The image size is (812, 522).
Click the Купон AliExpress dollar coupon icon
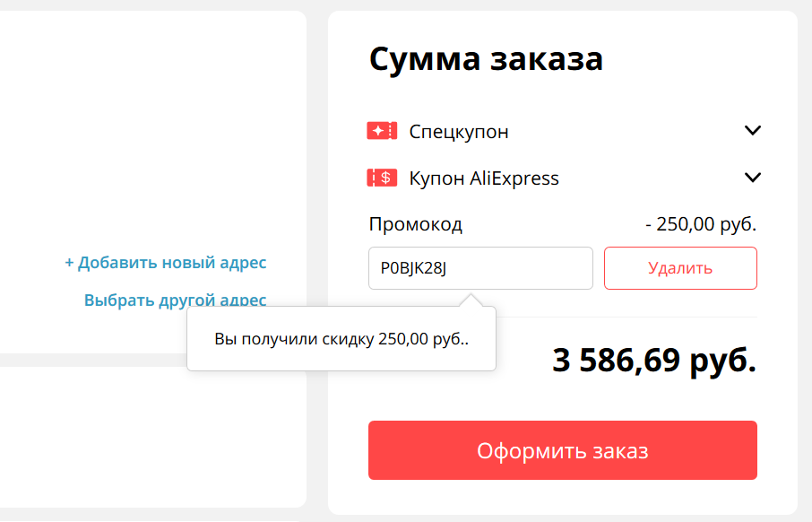click(x=382, y=178)
